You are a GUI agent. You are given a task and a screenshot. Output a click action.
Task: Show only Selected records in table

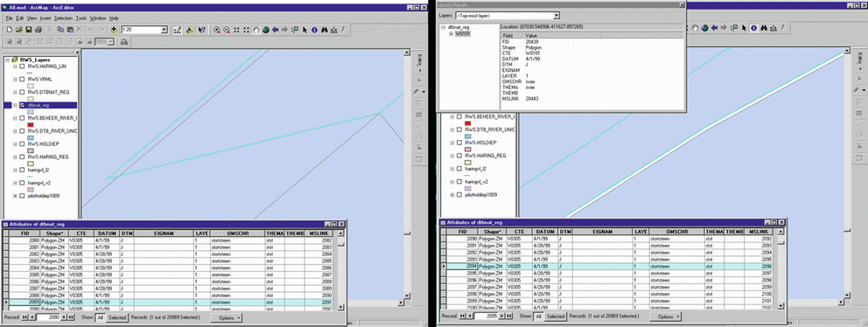tap(116, 317)
